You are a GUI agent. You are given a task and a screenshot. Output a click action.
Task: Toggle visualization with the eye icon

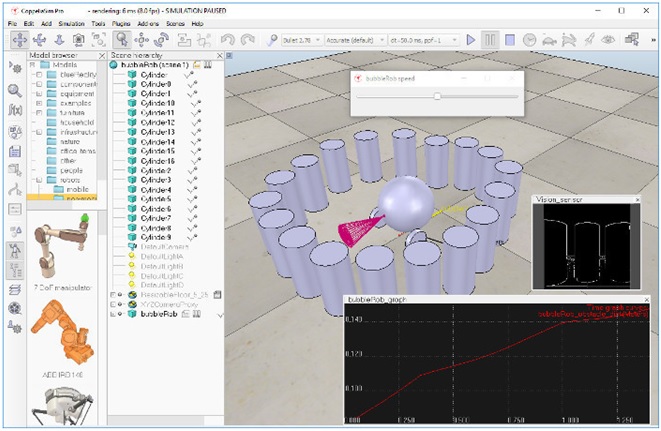tap(608, 40)
